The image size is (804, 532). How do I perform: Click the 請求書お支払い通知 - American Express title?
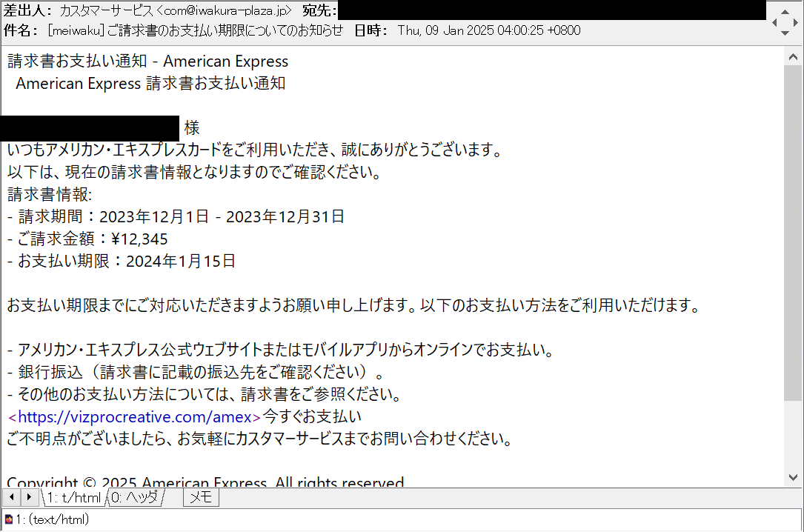tap(148, 61)
